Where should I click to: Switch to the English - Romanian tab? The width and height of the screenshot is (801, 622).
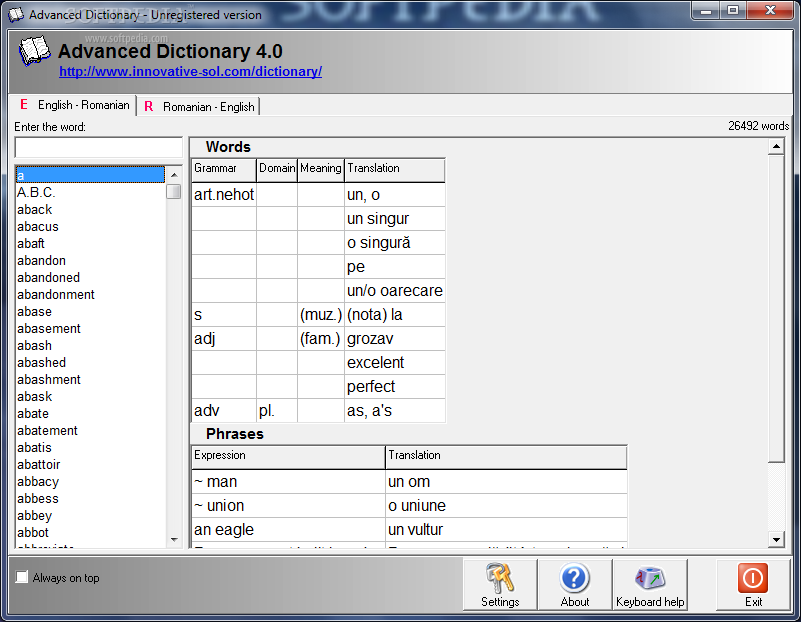point(74,105)
